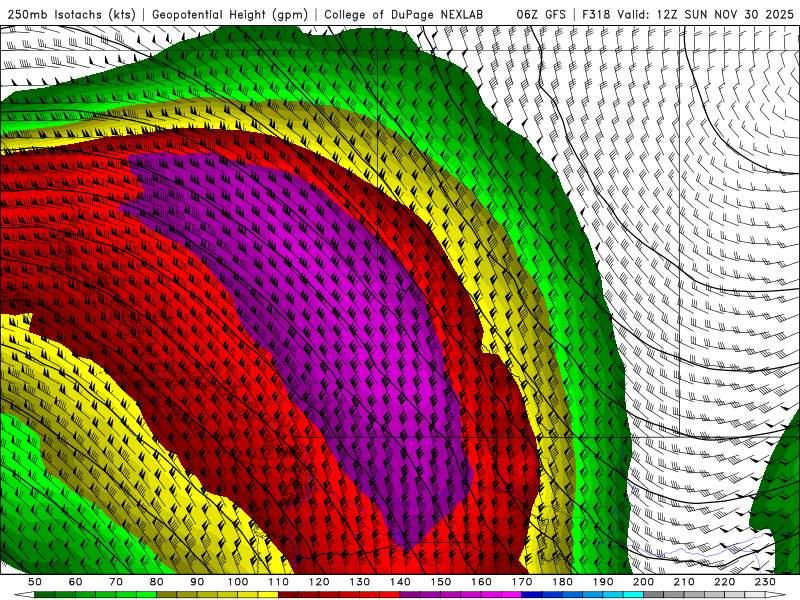This screenshot has height=600, width=800.
Task: Click the legend value 100
Action: tap(238, 582)
